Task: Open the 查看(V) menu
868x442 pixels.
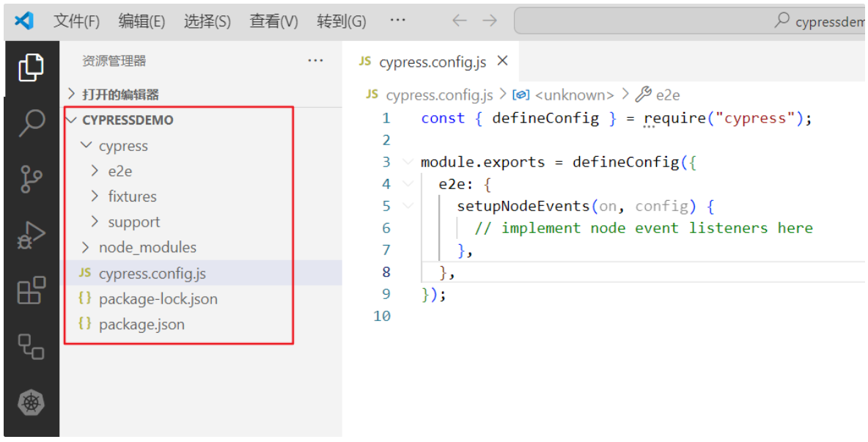Action: pos(273,21)
